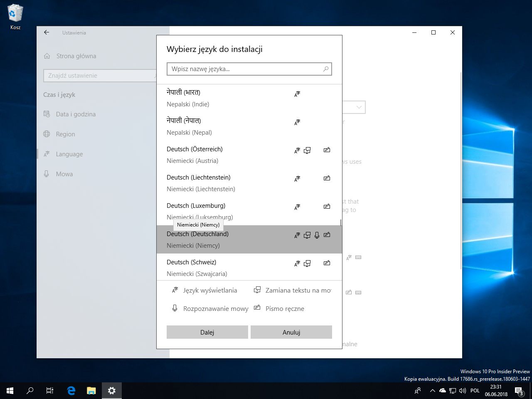Launch Microsoft Edge from the taskbar
This screenshot has width=532, height=399.
(x=71, y=391)
